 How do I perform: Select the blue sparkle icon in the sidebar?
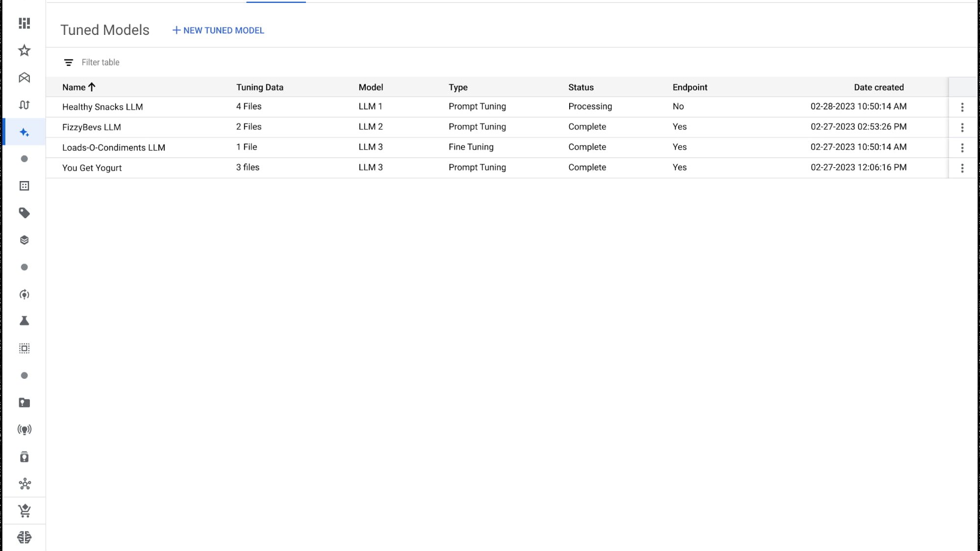24,132
